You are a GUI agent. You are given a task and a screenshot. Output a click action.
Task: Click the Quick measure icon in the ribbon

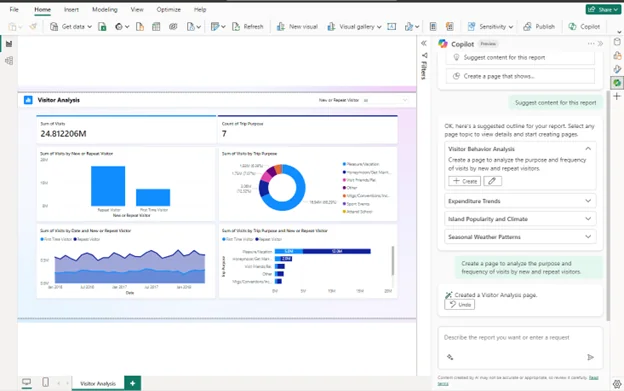450,27
